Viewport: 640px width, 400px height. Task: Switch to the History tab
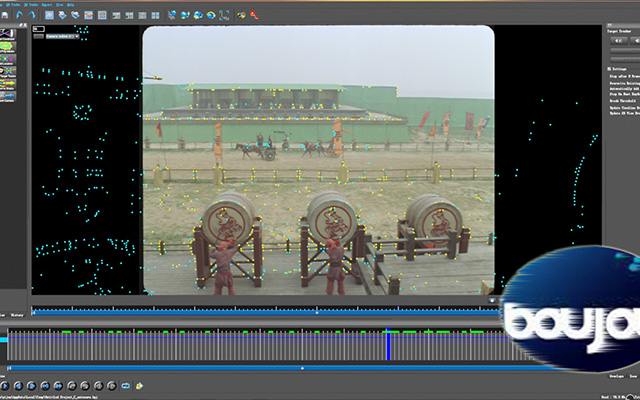click(x=17, y=315)
